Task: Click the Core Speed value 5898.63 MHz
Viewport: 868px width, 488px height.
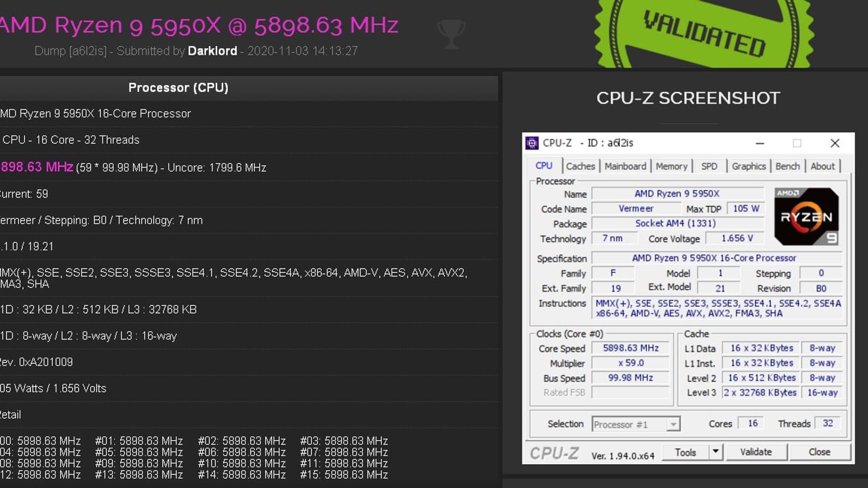Action: click(x=631, y=348)
